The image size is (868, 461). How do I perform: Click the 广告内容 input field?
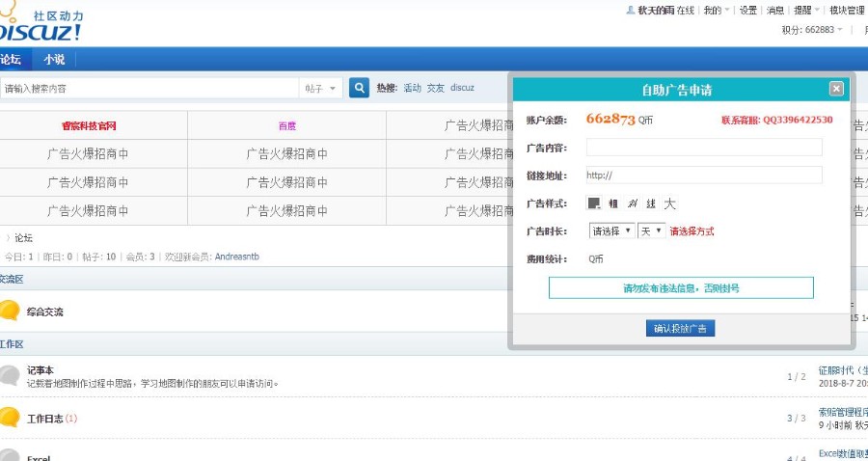(x=704, y=148)
